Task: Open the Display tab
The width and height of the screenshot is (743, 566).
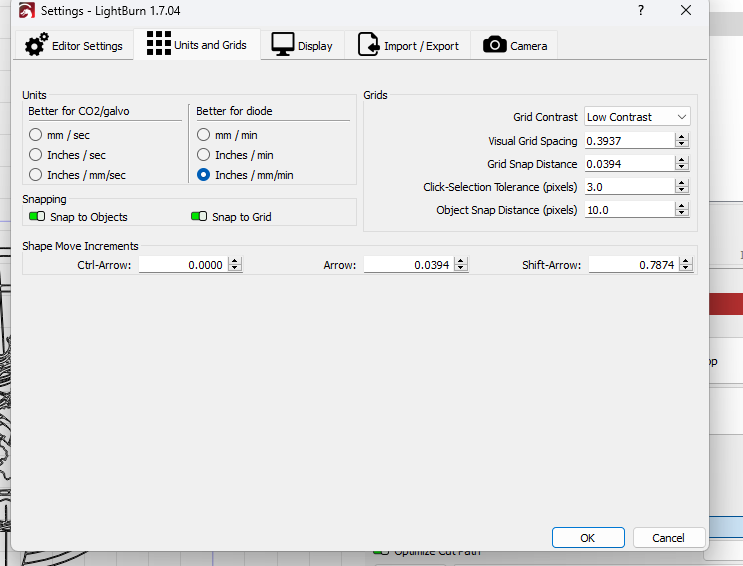Action: click(302, 46)
